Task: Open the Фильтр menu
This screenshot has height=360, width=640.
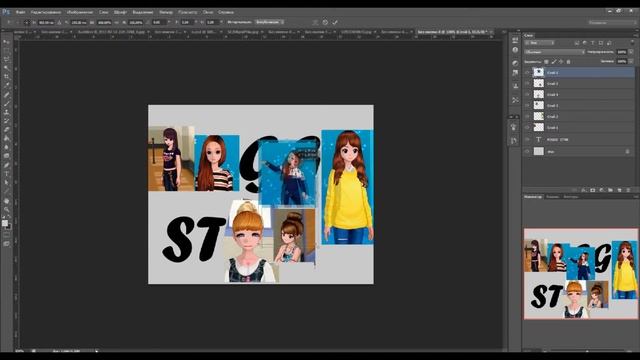Action: point(166,12)
